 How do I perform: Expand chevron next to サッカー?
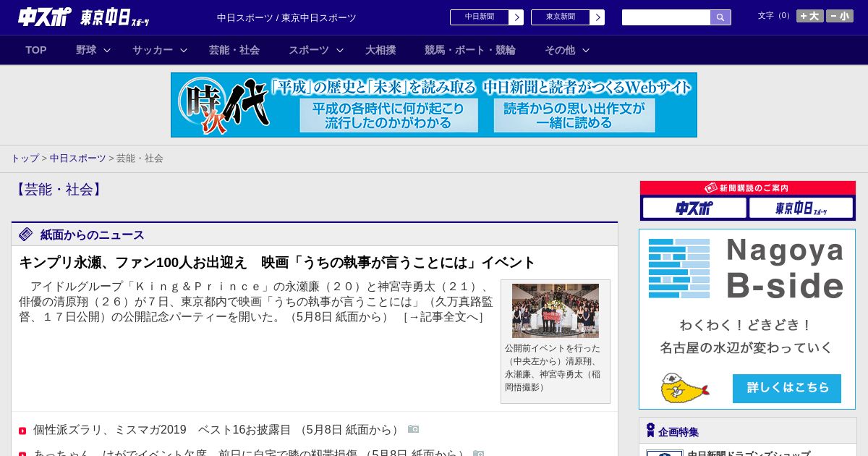point(184,50)
